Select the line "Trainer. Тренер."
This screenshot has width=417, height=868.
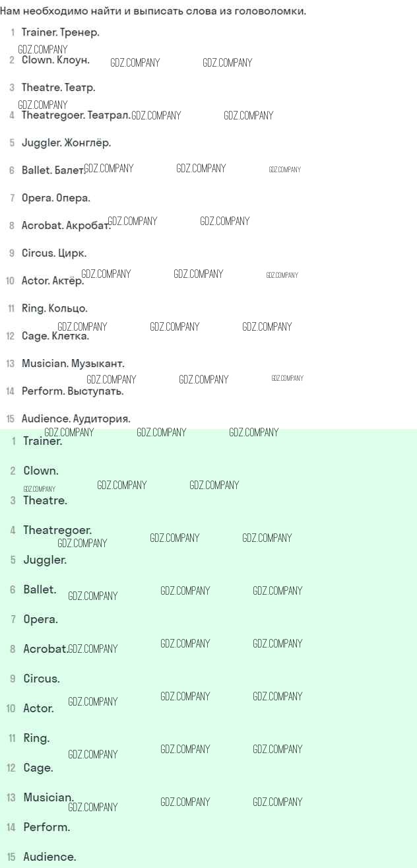[60, 32]
